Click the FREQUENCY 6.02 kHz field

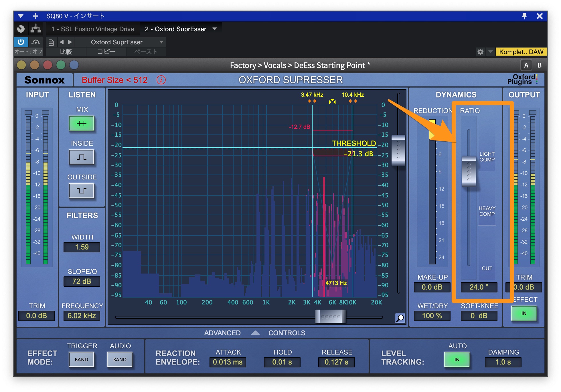82,316
